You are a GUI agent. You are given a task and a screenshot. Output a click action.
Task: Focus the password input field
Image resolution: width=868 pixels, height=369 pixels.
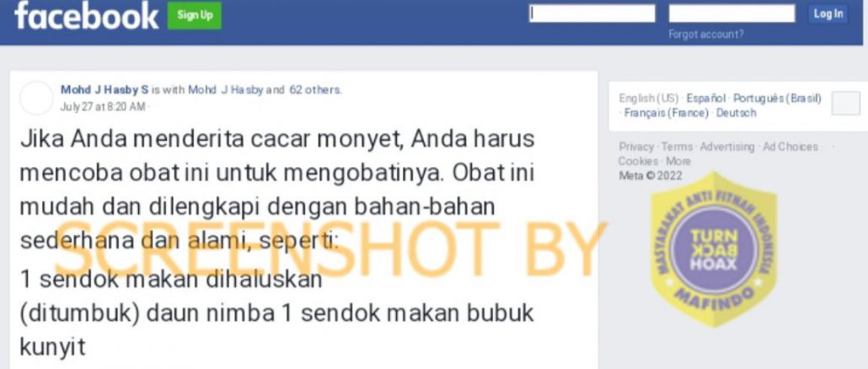(x=731, y=13)
